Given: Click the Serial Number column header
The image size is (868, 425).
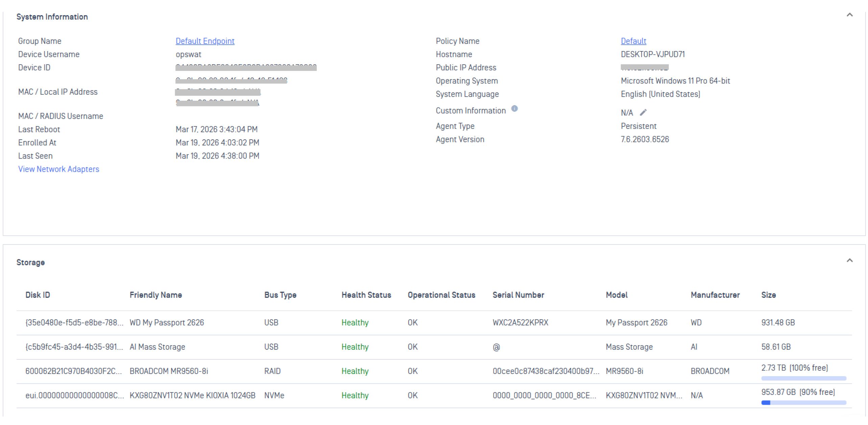Looking at the screenshot, I should (518, 295).
